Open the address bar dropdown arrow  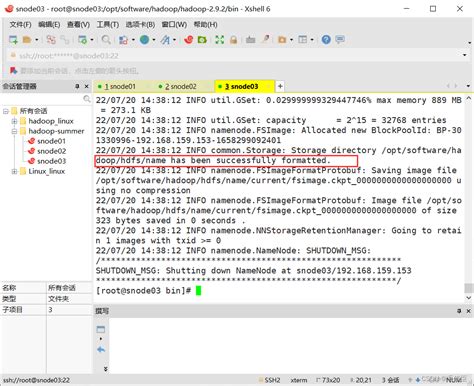[465, 55]
